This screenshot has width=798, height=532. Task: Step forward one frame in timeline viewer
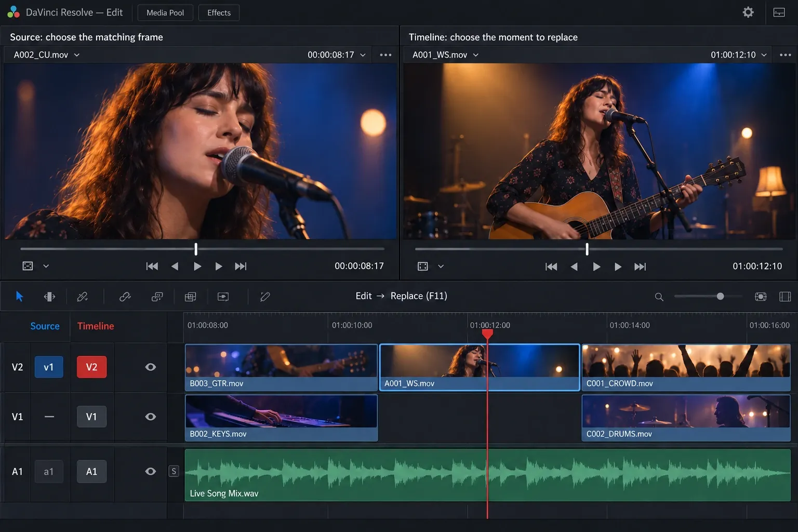(x=618, y=267)
